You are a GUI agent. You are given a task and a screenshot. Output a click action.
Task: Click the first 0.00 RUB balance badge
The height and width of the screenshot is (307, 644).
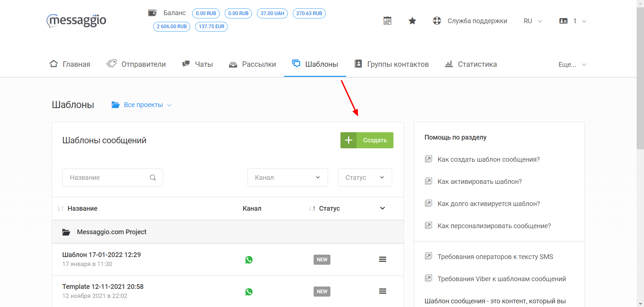(x=206, y=13)
